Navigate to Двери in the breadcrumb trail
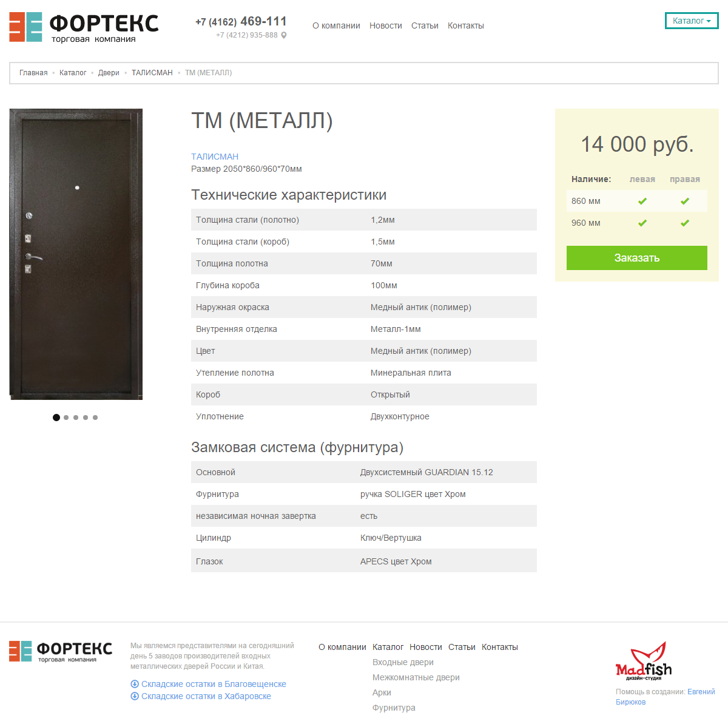Viewport: 728px width, 724px height. pyautogui.click(x=109, y=73)
